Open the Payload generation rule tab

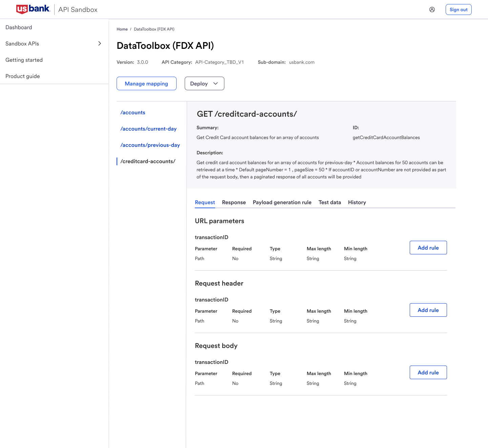(x=282, y=202)
